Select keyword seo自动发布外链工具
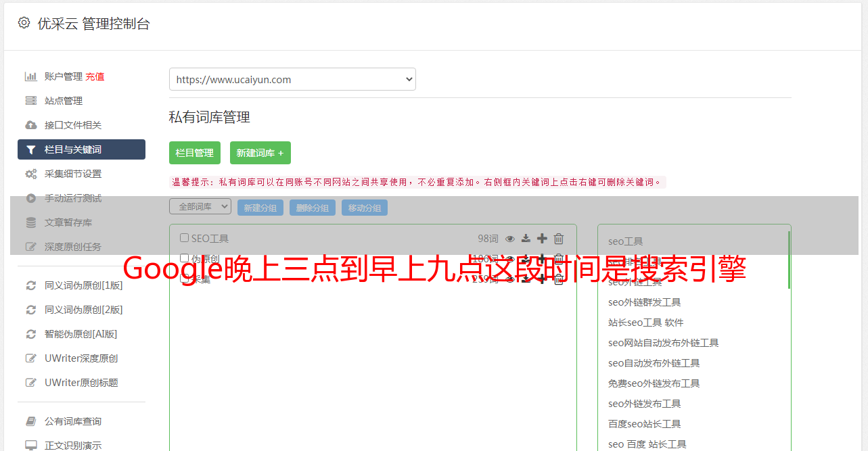 click(x=654, y=363)
